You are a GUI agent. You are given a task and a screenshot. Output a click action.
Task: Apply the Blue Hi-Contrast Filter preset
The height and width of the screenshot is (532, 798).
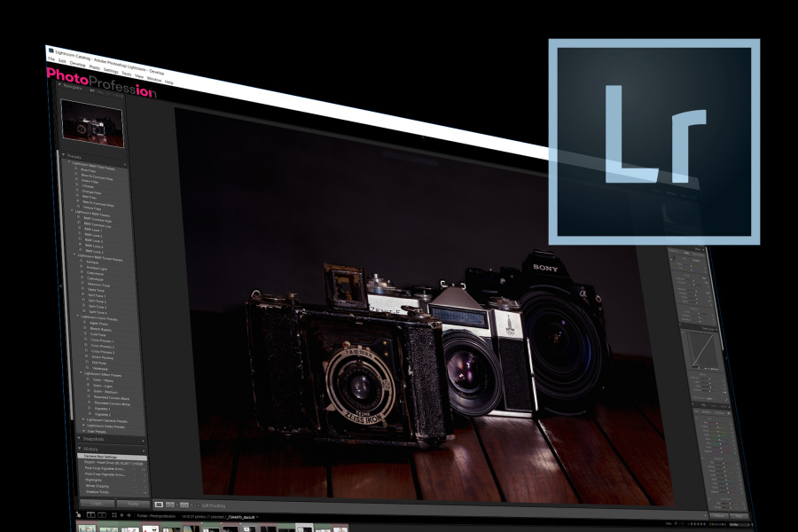click(97, 176)
